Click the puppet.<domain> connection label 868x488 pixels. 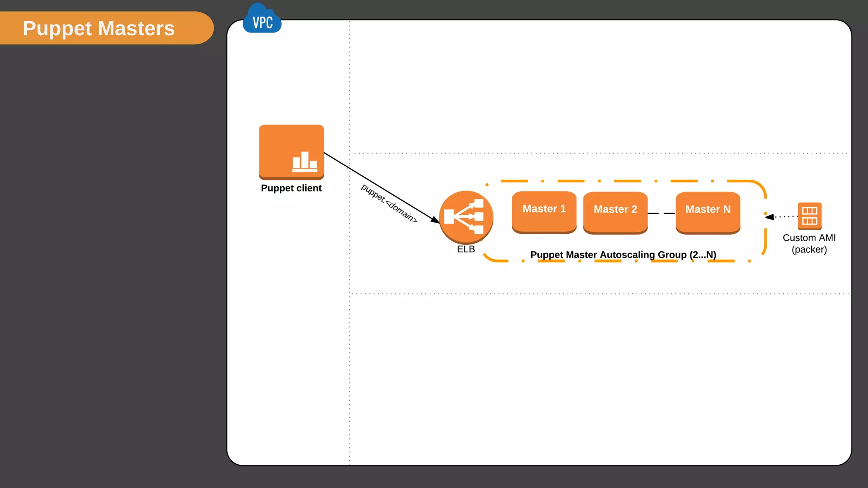coord(389,203)
